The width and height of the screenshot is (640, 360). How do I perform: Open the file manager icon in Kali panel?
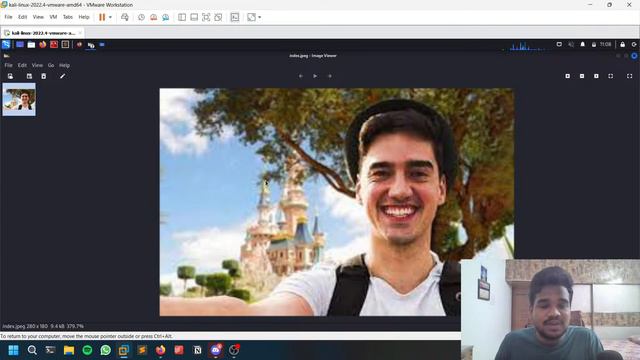(x=31, y=44)
